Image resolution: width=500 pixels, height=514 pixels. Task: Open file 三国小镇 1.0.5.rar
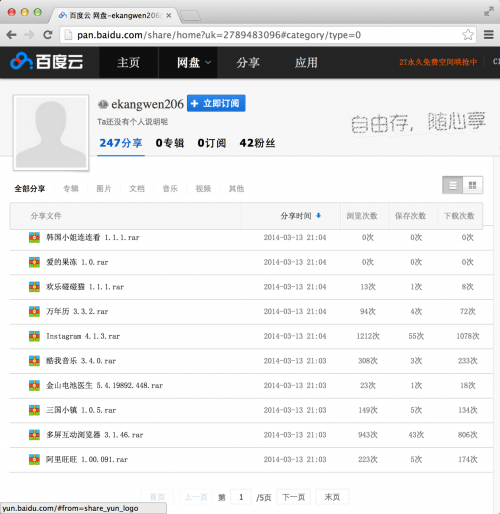(81, 410)
